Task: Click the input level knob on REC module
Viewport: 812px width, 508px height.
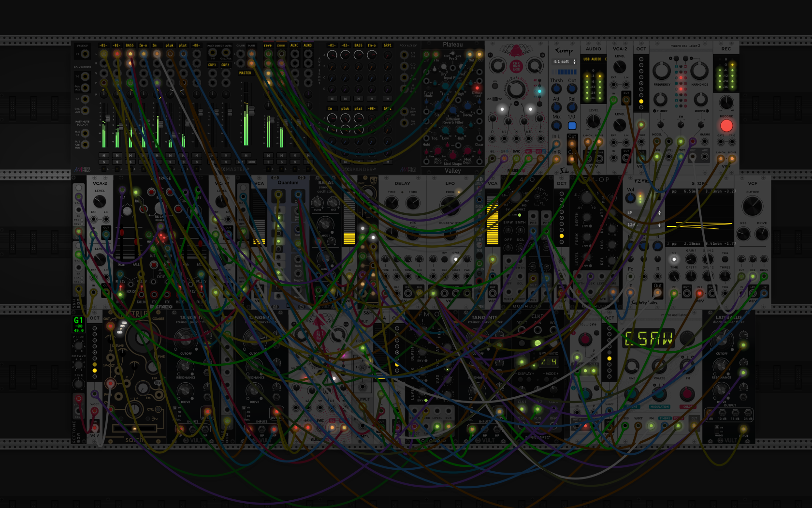Action: (726, 103)
